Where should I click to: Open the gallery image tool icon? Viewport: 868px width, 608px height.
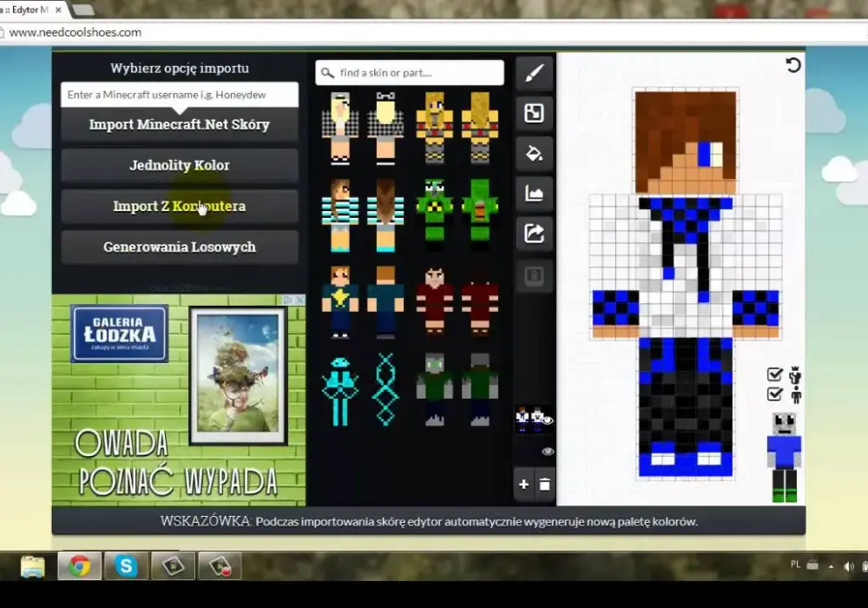[534, 194]
